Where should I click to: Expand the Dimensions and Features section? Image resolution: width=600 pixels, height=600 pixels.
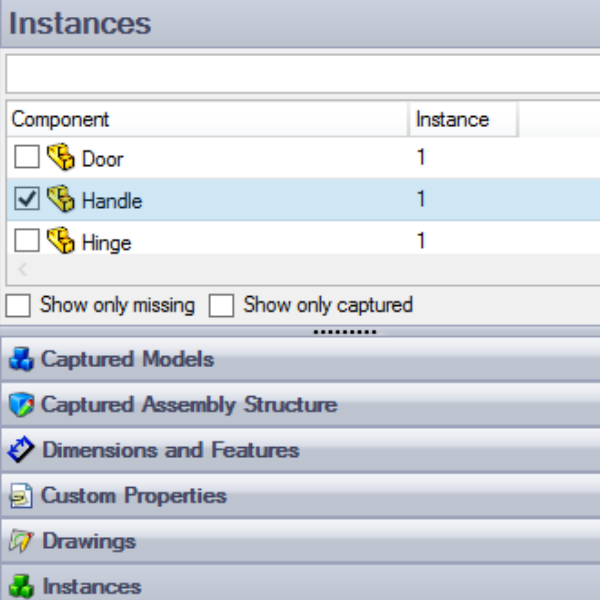300,450
